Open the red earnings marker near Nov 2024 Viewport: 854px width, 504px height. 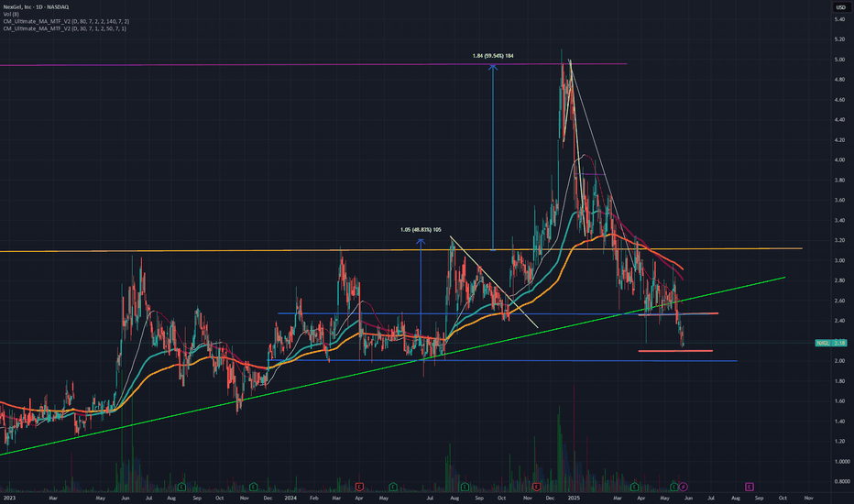536,487
